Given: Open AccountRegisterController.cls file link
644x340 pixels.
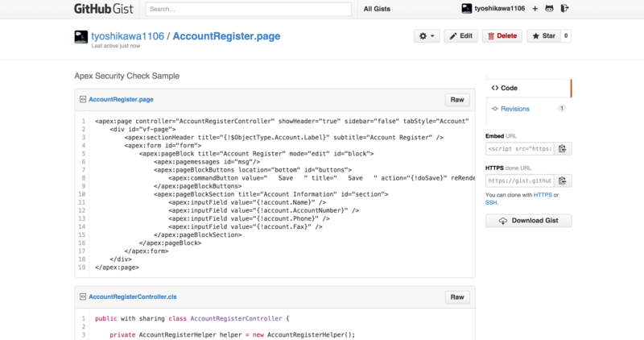Looking at the screenshot, I should pos(133,296).
